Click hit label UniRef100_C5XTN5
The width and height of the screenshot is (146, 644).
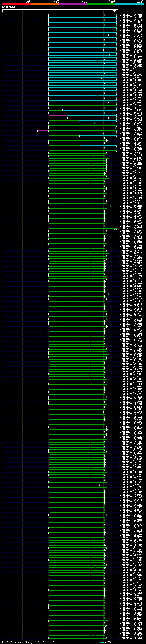(x=131, y=80)
